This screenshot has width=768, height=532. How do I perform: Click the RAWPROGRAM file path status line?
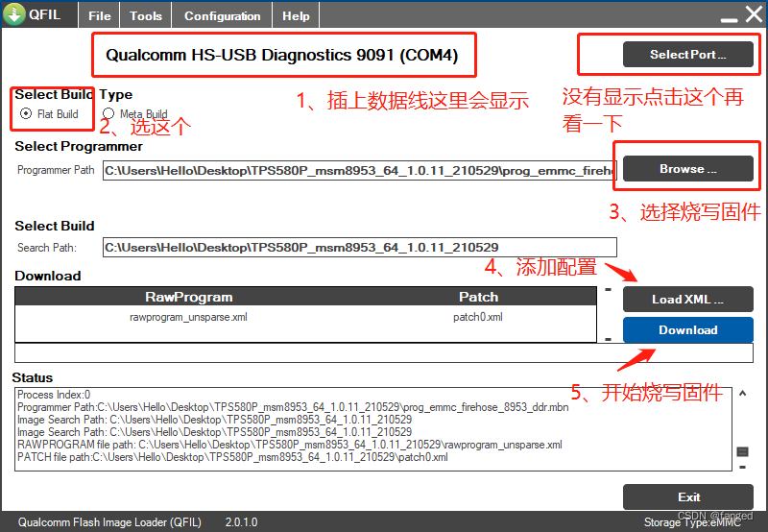point(290,445)
